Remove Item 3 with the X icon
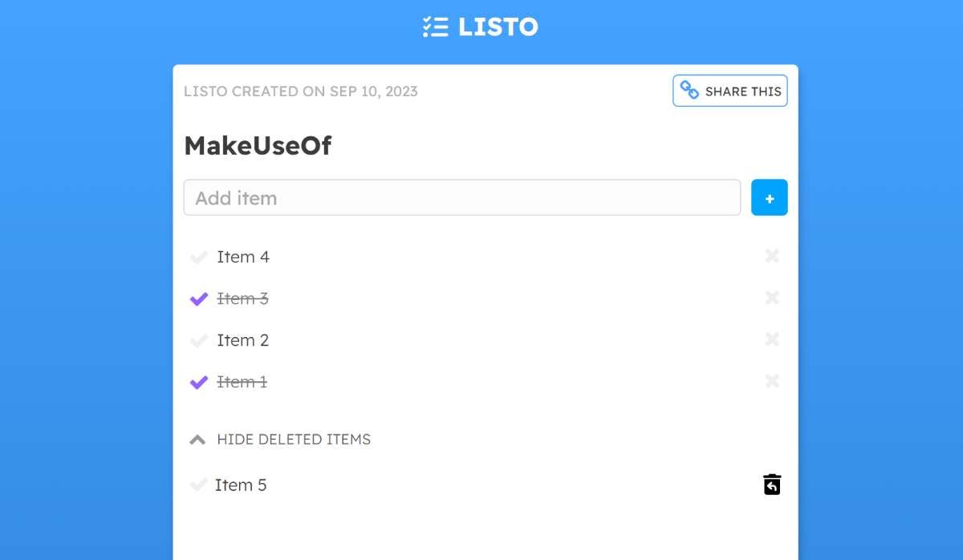The width and height of the screenshot is (963, 560). (x=771, y=298)
